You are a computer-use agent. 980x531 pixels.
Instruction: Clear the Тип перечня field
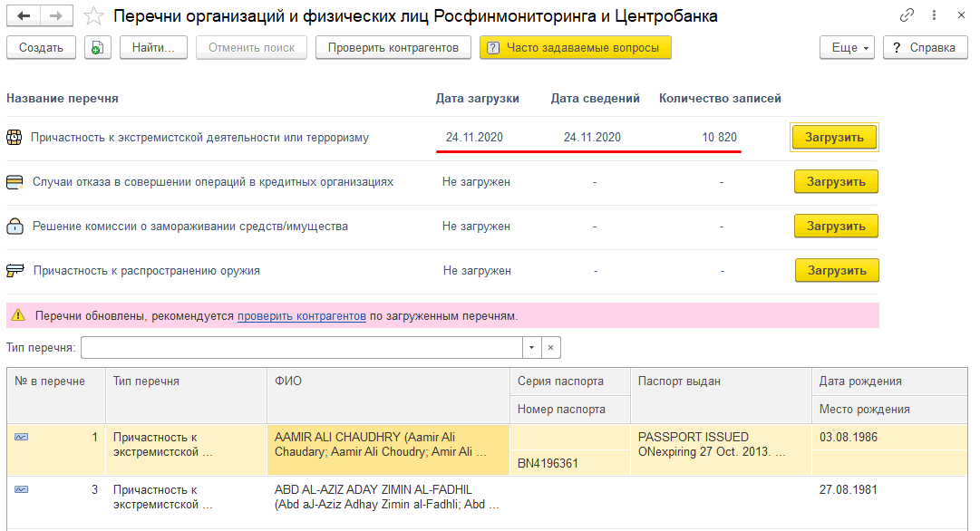pos(550,347)
